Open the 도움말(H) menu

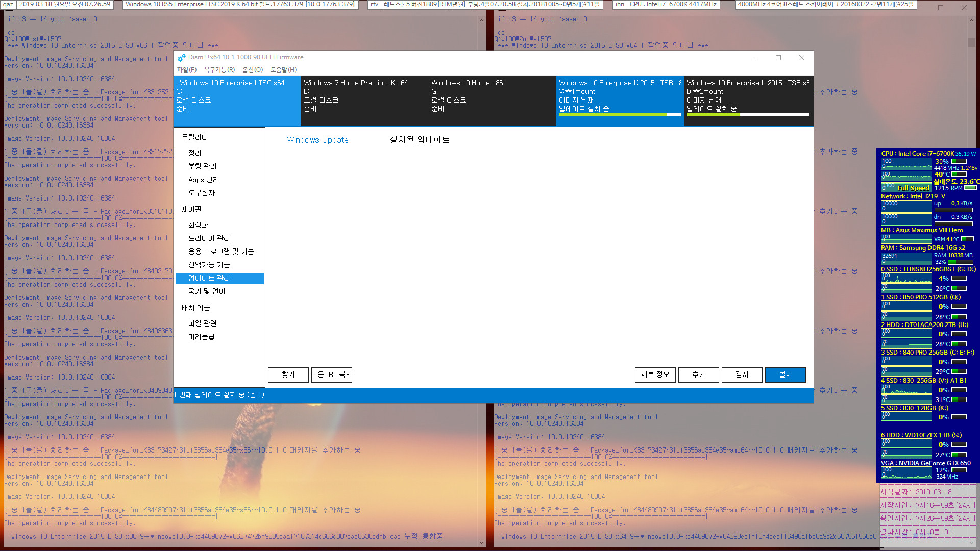pyautogui.click(x=283, y=70)
